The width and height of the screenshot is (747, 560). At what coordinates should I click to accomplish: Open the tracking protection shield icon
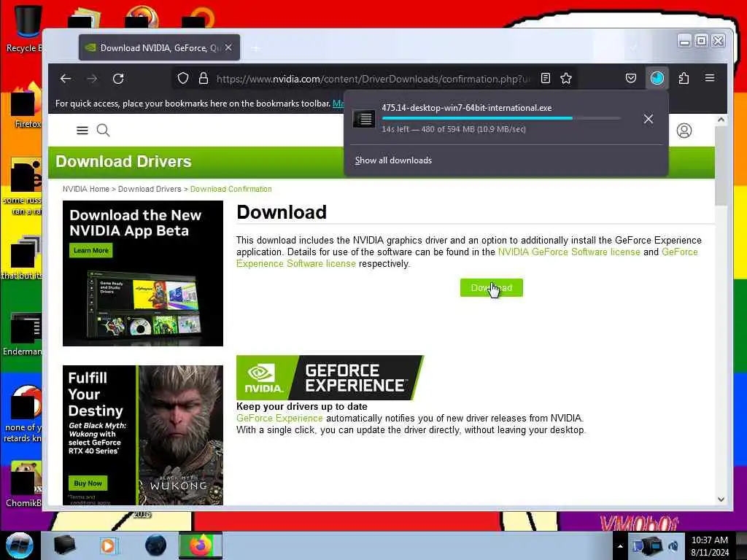pos(183,79)
